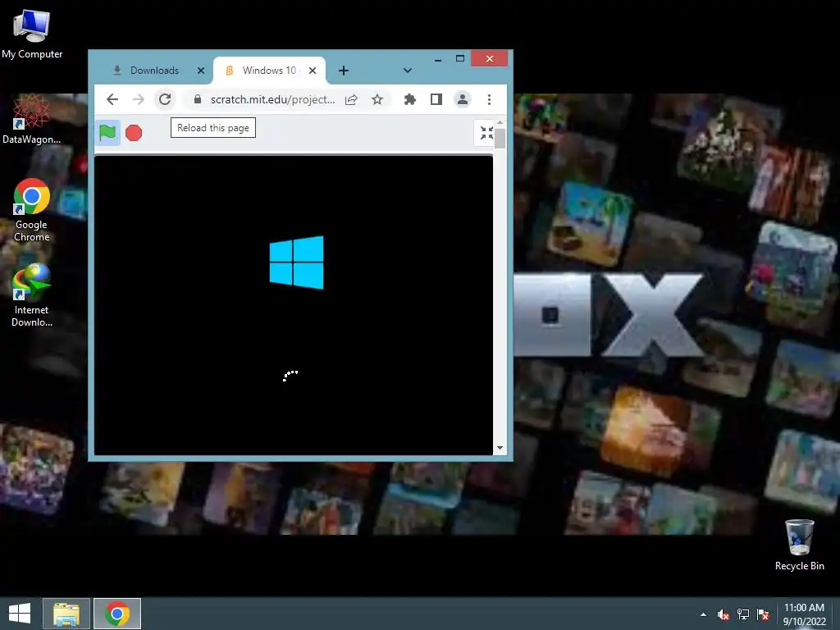Viewport: 840px width, 630px height.
Task: Close the Windows 10 tab
Action: coord(313,71)
